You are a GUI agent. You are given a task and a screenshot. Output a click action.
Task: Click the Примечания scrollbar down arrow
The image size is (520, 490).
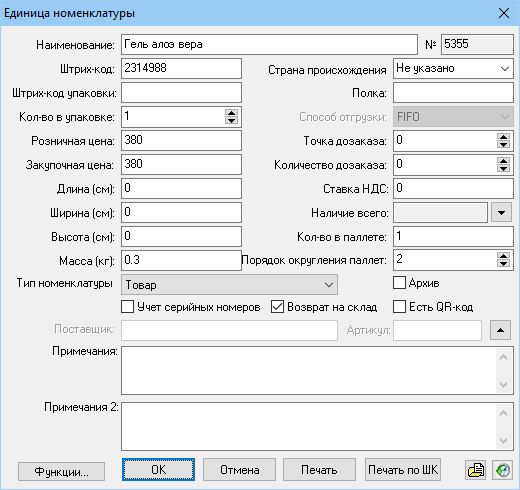coord(504,384)
